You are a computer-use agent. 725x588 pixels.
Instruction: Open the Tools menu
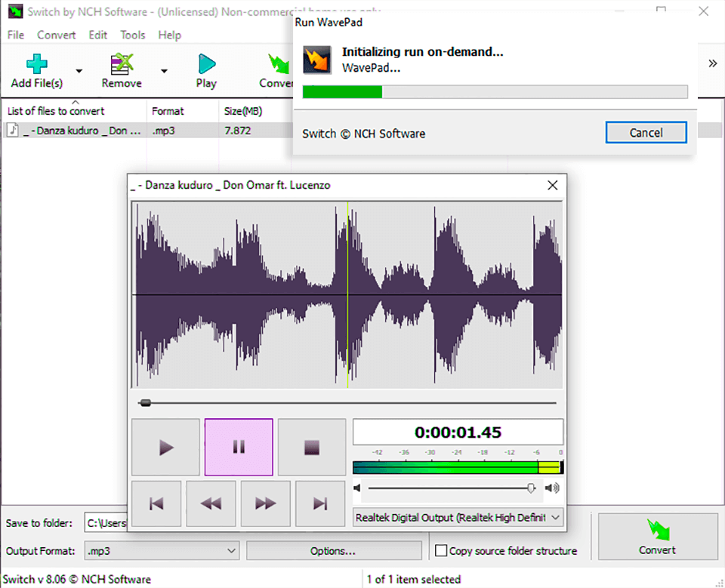(x=133, y=35)
